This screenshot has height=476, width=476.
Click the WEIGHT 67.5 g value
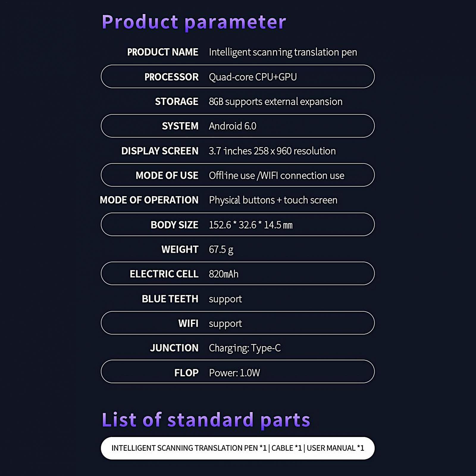tap(221, 249)
